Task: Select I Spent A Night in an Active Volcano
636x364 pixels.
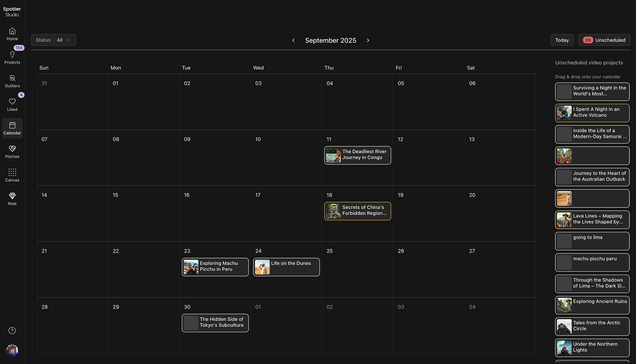Action: click(592, 113)
